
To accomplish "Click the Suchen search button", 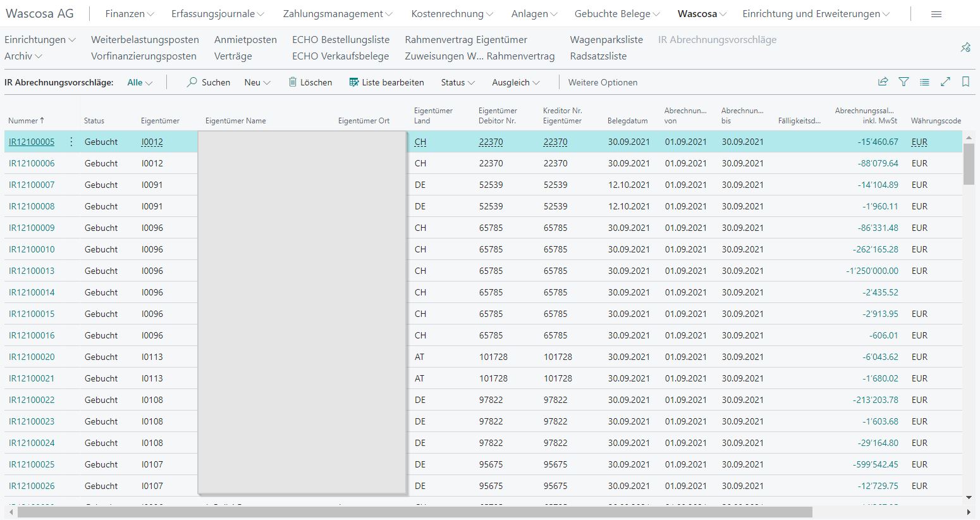I will pyautogui.click(x=208, y=82).
